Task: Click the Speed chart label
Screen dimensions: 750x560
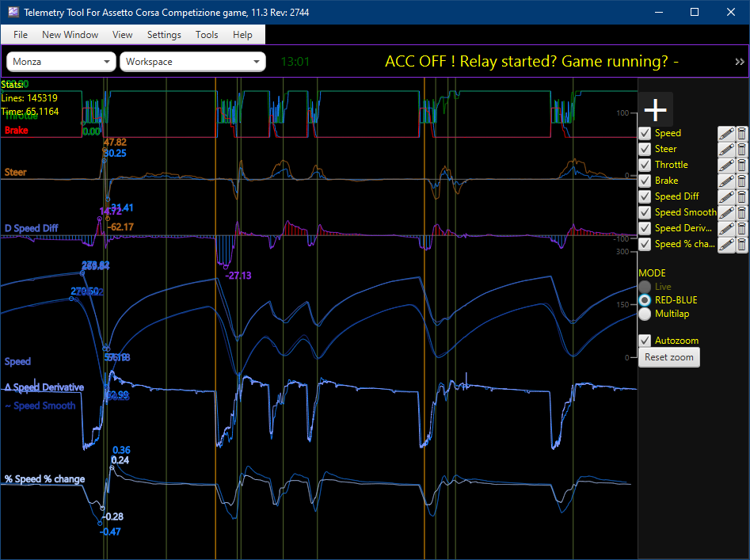Action: click(x=17, y=361)
